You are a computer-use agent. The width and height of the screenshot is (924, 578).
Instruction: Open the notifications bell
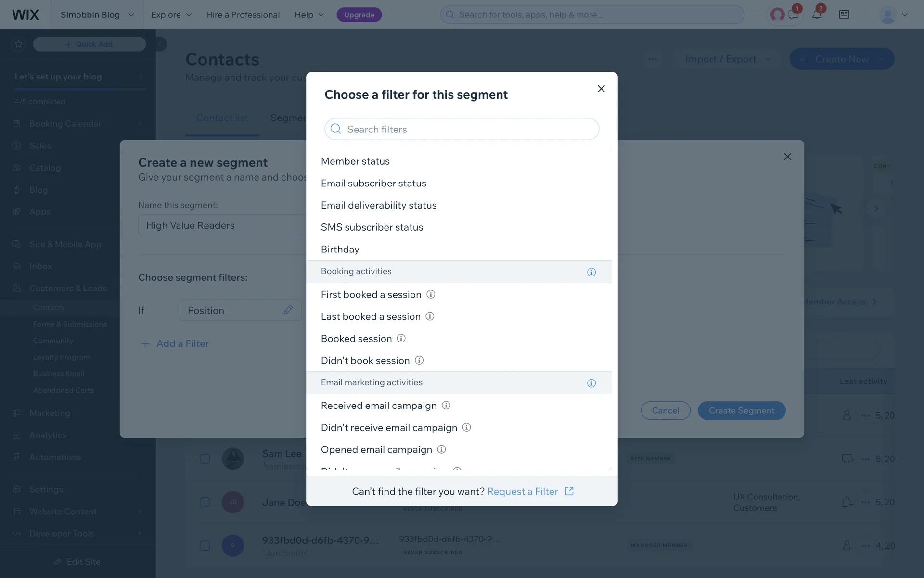point(818,14)
